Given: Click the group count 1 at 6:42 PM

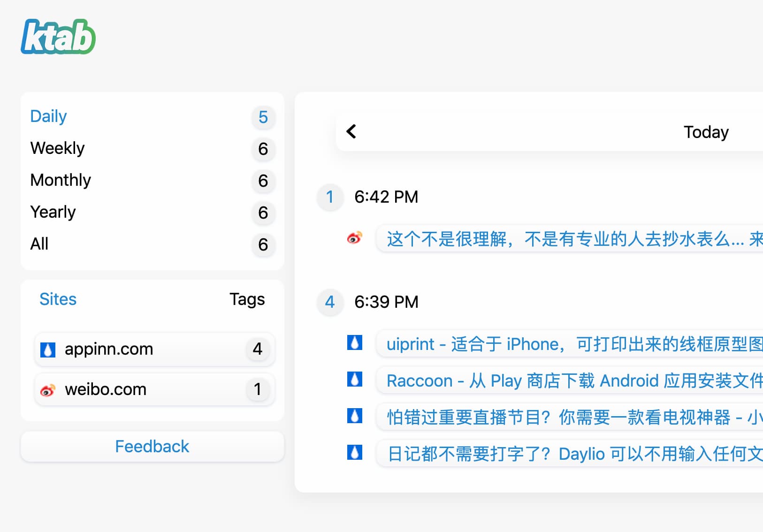Looking at the screenshot, I should click(330, 197).
